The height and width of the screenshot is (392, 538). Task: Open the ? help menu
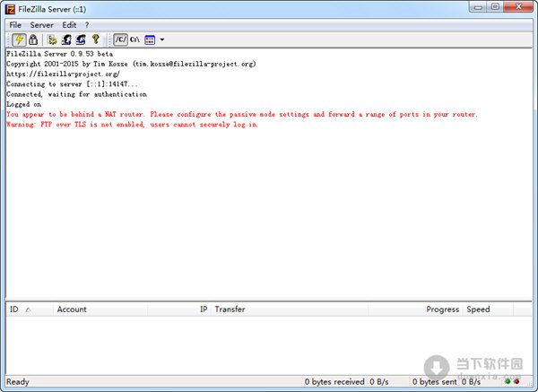pos(87,25)
